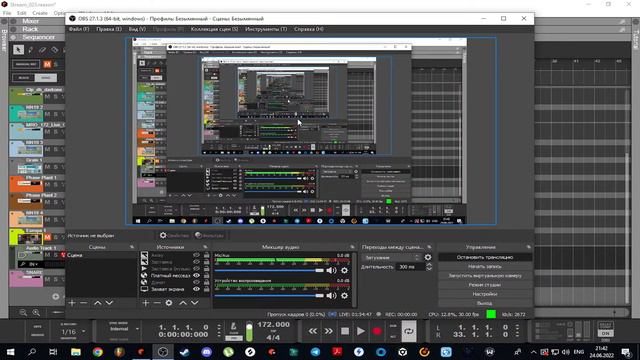
Task: Open settings gear for Mic/Aux audio channel
Action: [344, 270]
